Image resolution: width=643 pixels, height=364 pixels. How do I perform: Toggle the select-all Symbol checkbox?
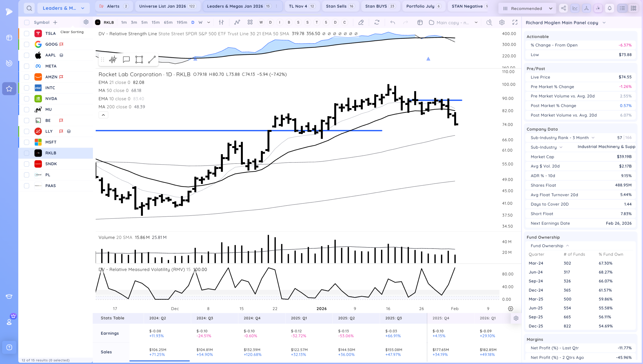click(27, 22)
